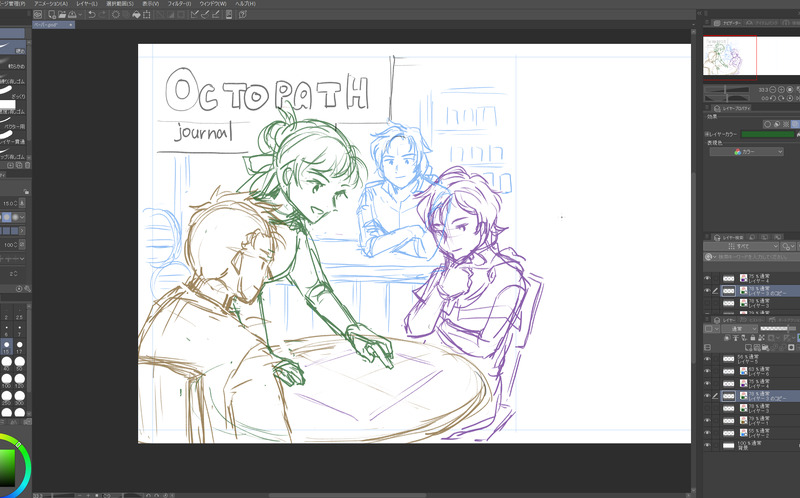This screenshot has height=498, width=800.
Task: Open the expression color カラー dropdown
Action: pyautogui.click(x=746, y=152)
